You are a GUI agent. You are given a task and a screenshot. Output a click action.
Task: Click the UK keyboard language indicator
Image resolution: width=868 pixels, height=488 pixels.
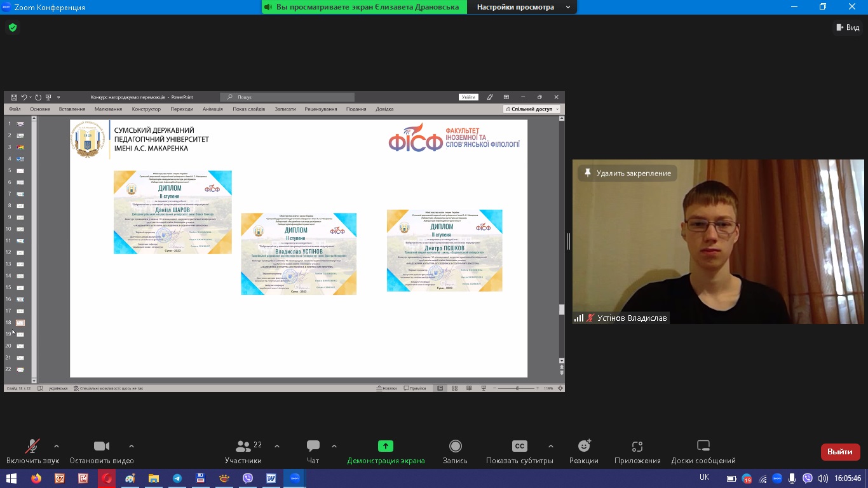point(704,477)
